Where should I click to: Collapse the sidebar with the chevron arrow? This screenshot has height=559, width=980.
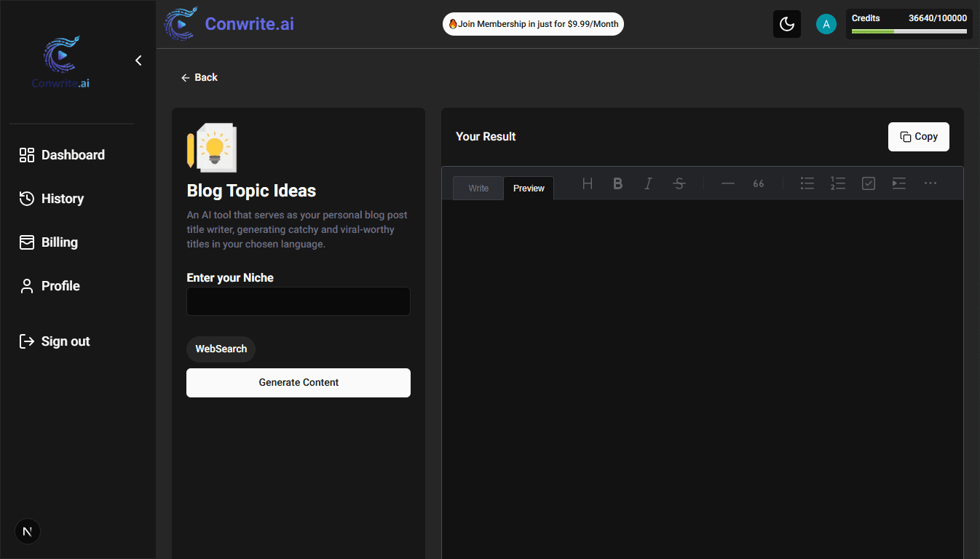point(138,60)
